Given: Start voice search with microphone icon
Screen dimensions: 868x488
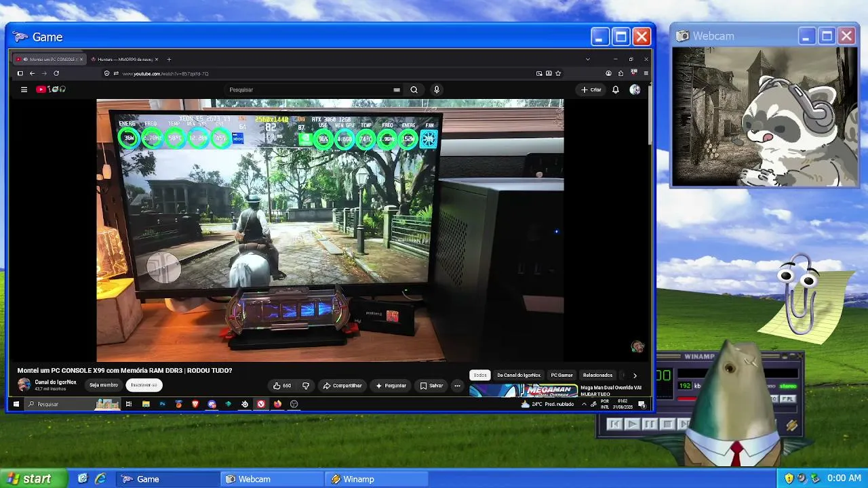Looking at the screenshot, I should (437, 89).
